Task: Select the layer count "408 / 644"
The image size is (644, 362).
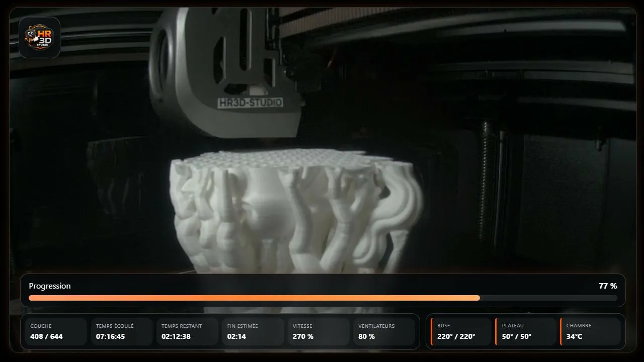Action: (46, 336)
